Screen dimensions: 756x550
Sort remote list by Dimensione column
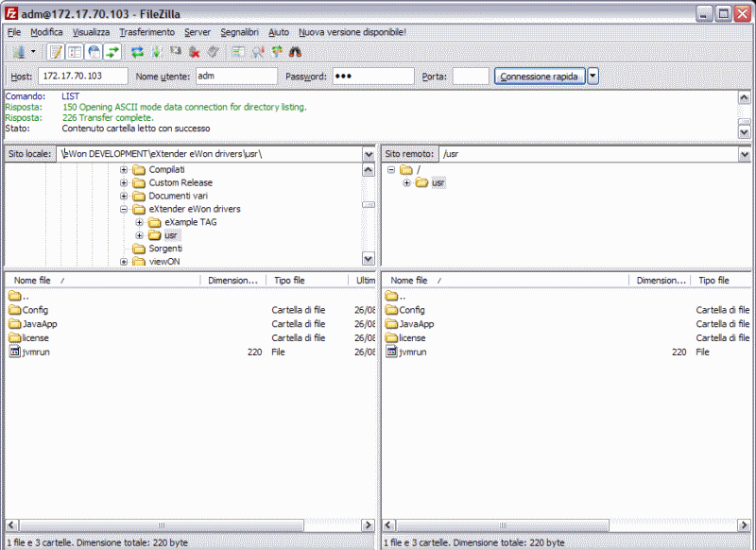point(660,281)
